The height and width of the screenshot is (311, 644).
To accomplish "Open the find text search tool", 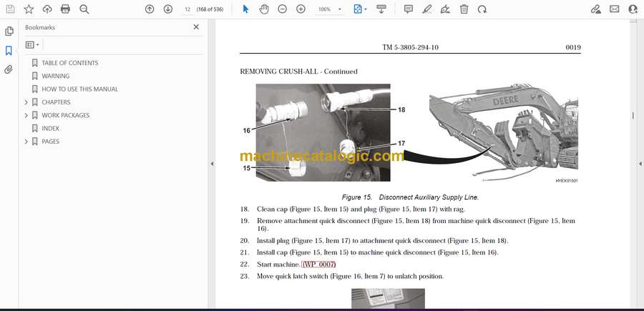I will pos(84,9).
